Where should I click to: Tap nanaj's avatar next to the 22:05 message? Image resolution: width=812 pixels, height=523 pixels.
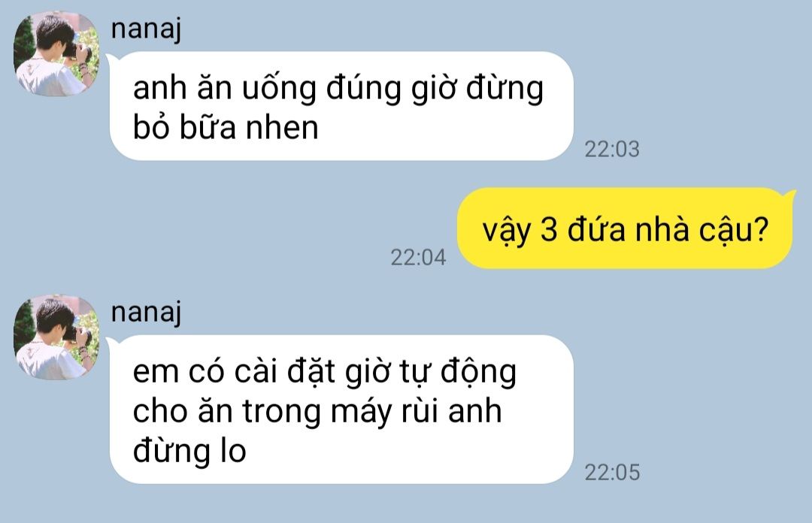56,337
